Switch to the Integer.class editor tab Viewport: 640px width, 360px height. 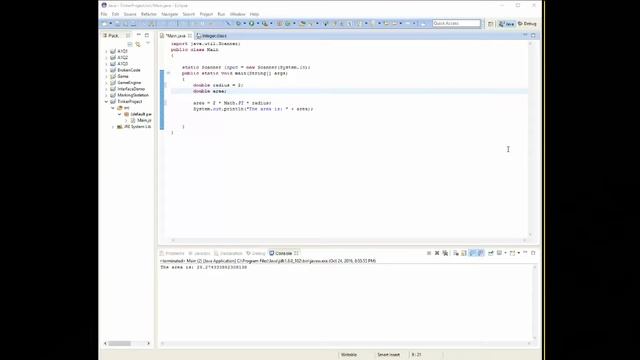(x=211, y=36)
